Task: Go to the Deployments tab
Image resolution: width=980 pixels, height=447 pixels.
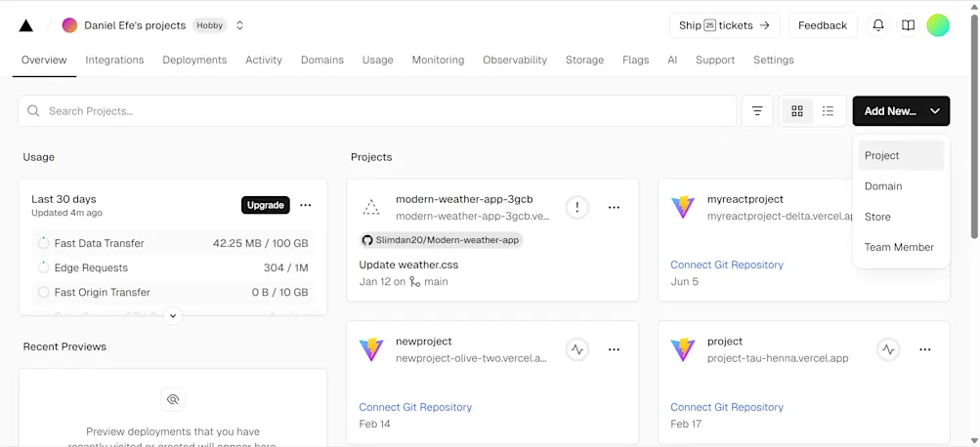Action: tap(194, 60)
